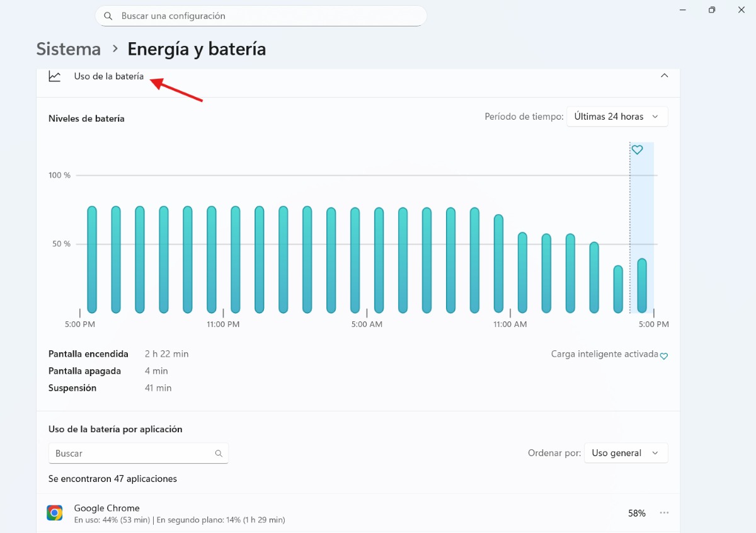Select the highlighted last bar in the battery chart

[641, 285]
